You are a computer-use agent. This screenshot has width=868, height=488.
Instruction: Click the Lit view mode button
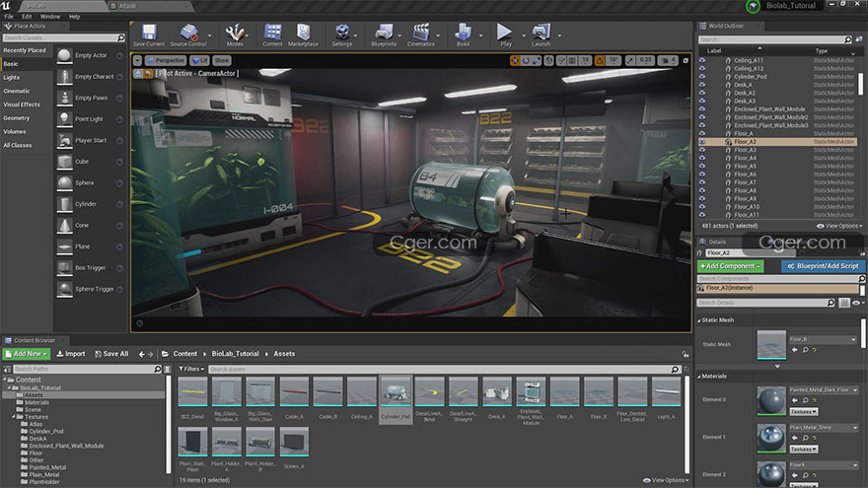(199, 60)
